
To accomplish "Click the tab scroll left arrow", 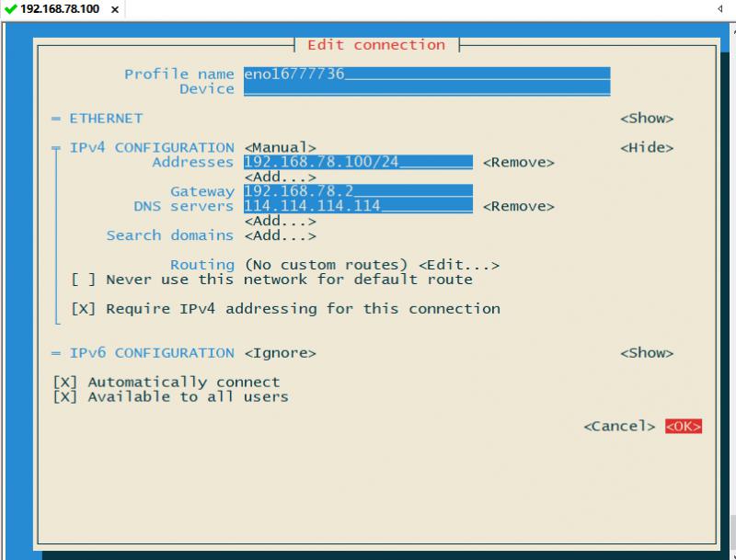I will pyautogui.click(x=719, y=8).
